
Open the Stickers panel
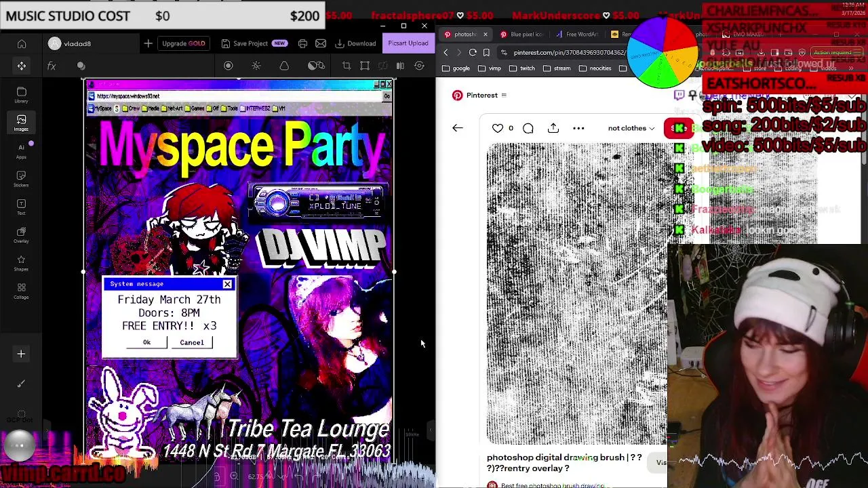(x=22, y=178)
